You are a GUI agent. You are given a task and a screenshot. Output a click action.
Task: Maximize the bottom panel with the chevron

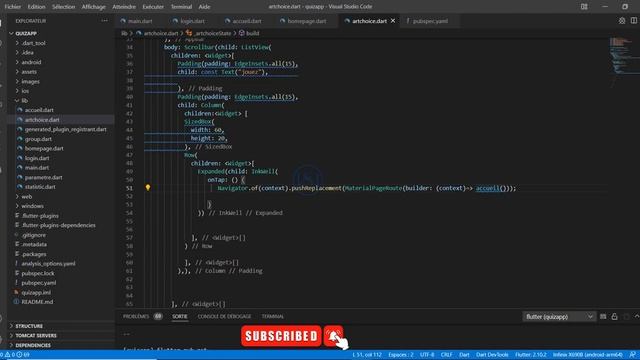pos(636,317)
